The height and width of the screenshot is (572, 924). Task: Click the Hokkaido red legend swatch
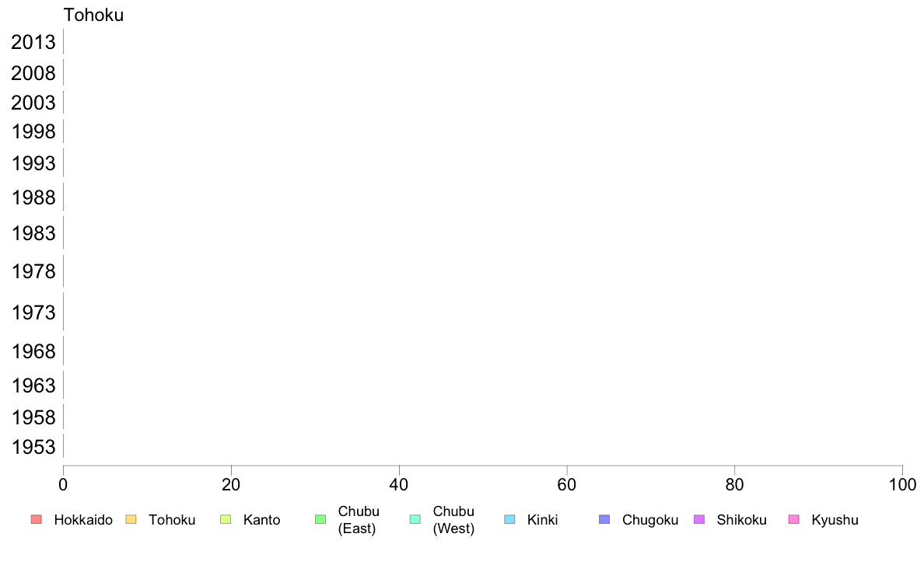click(x=36, y=519)
